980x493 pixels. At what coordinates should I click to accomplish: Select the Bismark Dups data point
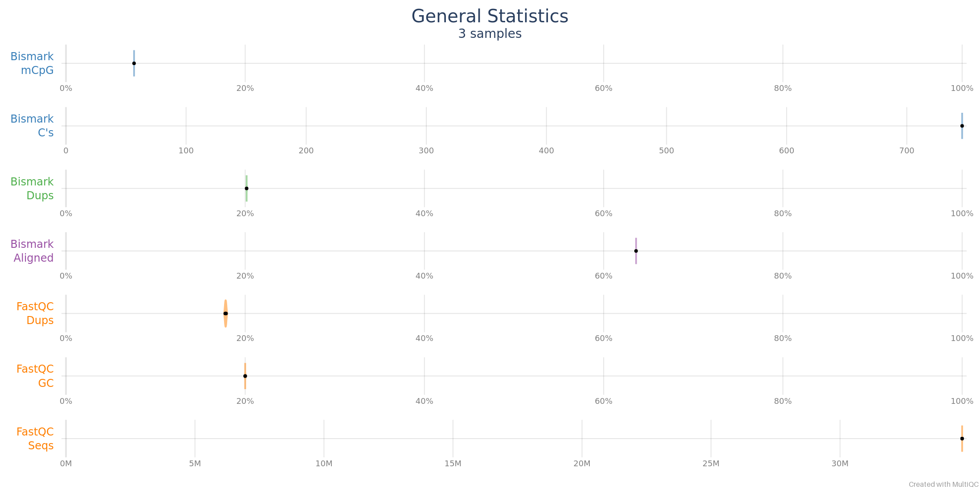(x=246, y=189)
